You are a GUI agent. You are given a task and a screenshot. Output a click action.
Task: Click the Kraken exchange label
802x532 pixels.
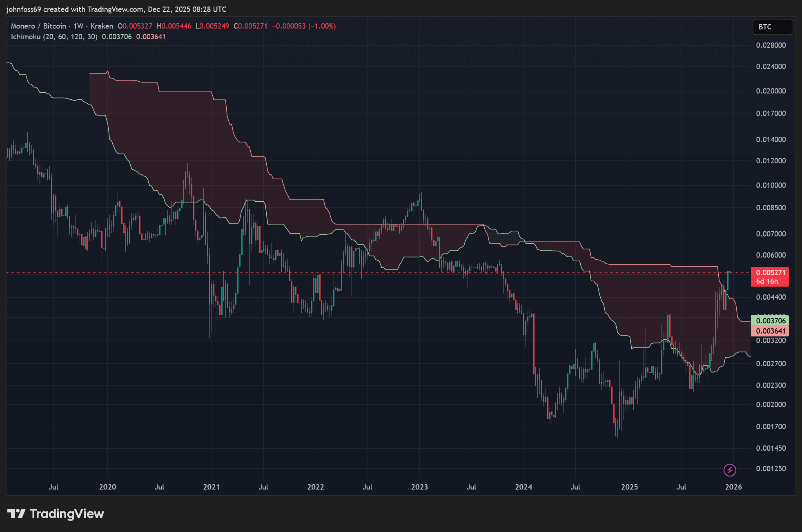click(x=102, y=26)
